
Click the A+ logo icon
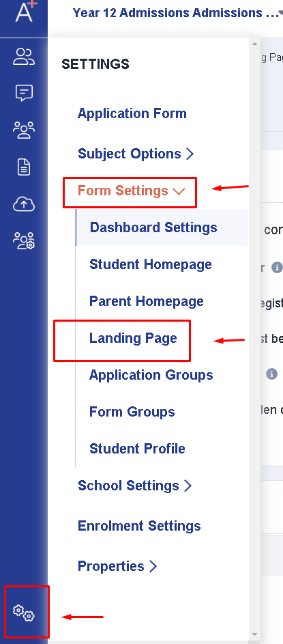[x=25, y=11]
